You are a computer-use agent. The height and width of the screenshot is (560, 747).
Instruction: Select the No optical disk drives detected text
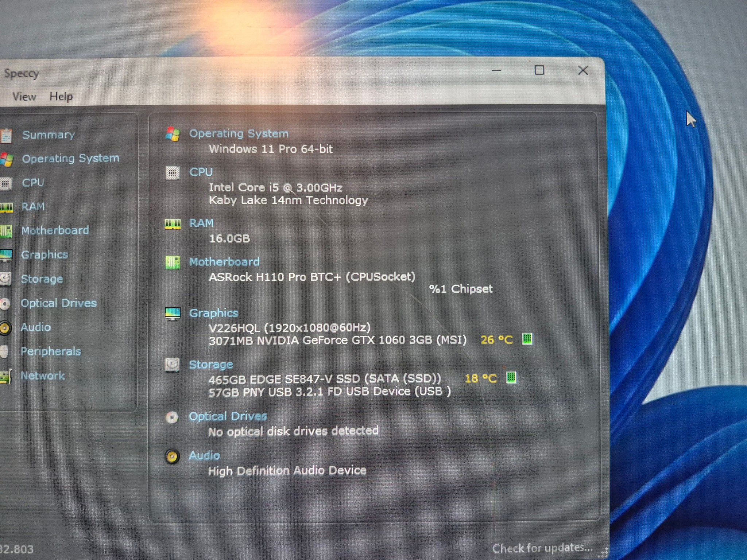(x=293, y=431)
